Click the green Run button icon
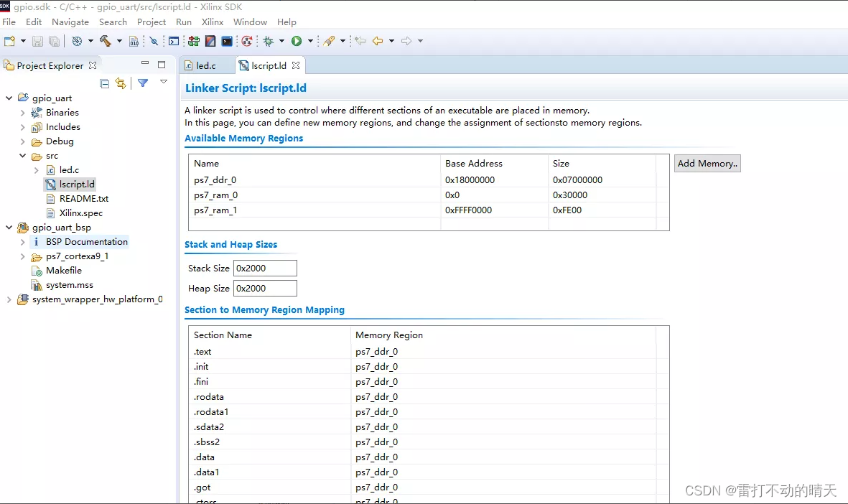Image resolution: width=848 pixels, height=504 pixels. pyautogui.click(x=296, y=41)
